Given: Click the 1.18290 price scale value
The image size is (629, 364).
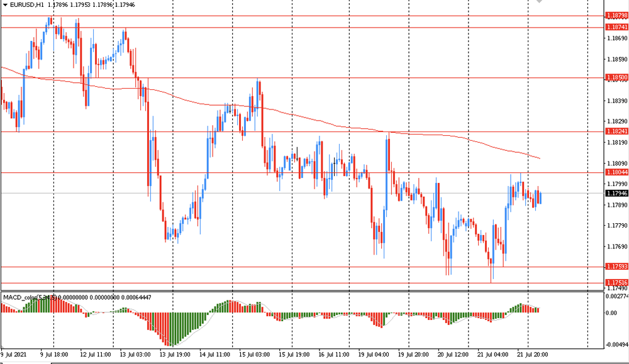Looking at the screenshot, I should click(x=618, y=121).
